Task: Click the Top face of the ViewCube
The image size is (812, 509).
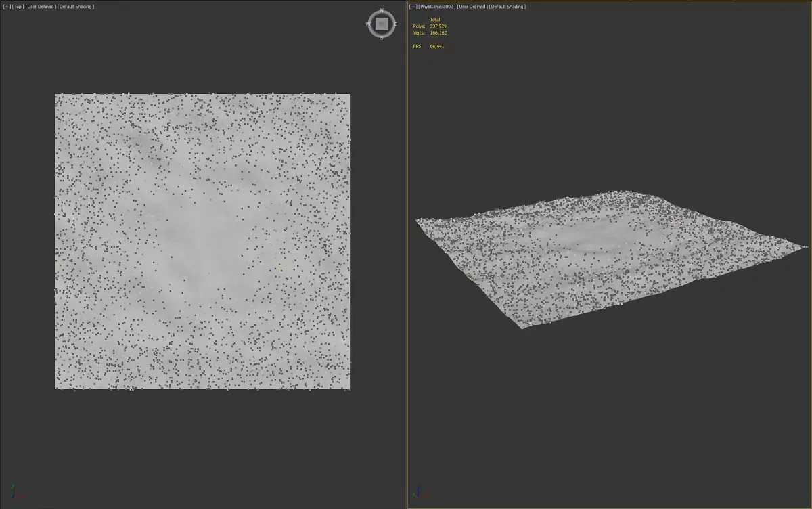Action: (x=382, y=24)
